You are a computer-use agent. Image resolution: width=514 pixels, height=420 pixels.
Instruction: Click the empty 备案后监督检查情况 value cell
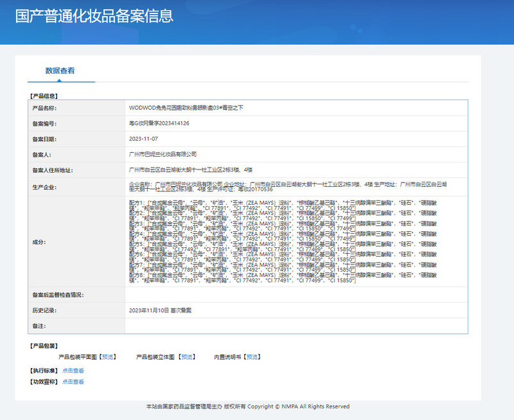[296, 295]
